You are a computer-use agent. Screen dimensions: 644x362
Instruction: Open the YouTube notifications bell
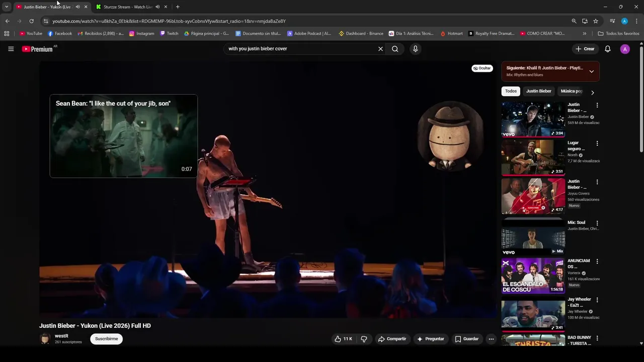coord(607,49)
